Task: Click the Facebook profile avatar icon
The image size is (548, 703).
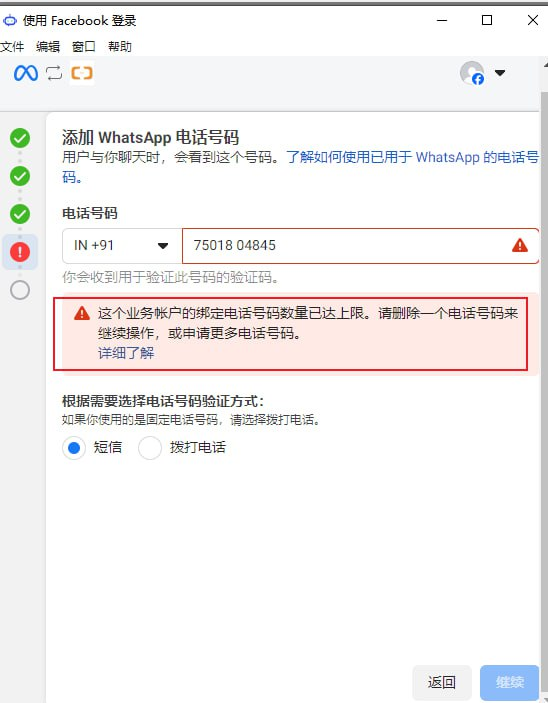Action: [472, 73]
